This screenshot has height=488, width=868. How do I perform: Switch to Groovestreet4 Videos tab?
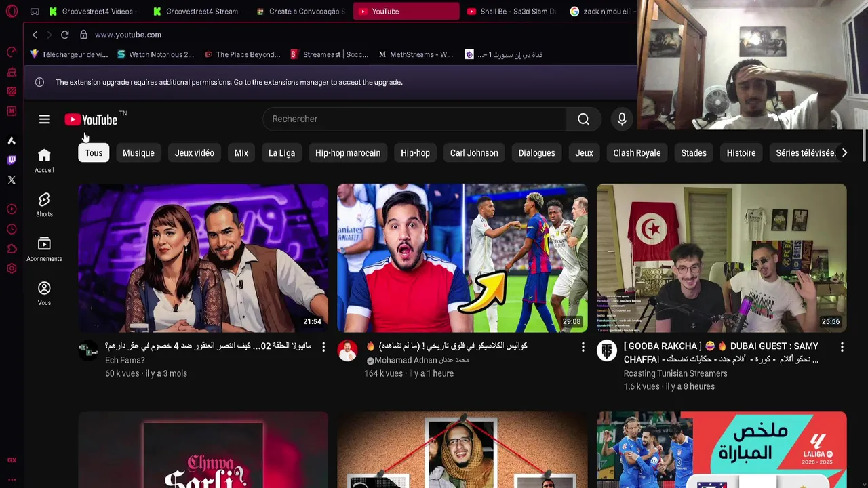93,12
